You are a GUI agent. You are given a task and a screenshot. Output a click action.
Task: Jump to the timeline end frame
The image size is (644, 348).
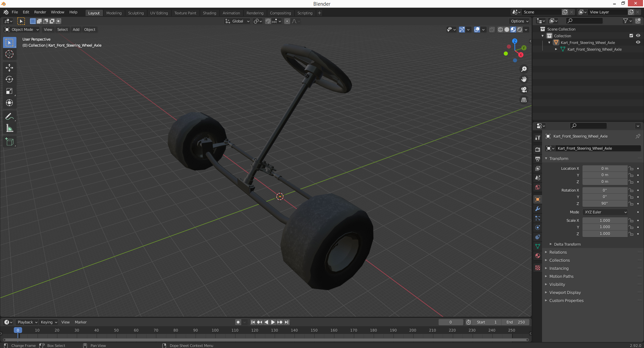pyautogui.click(x=286, y=322)
